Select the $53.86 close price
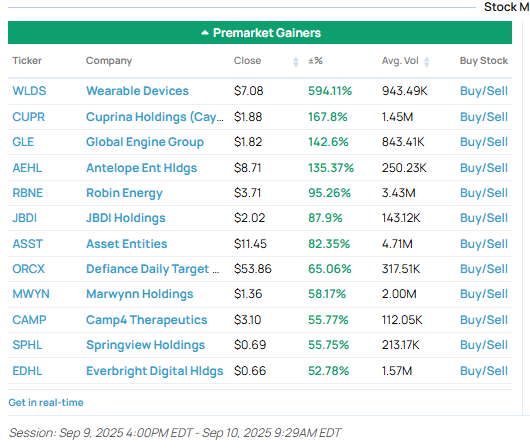 252,269
